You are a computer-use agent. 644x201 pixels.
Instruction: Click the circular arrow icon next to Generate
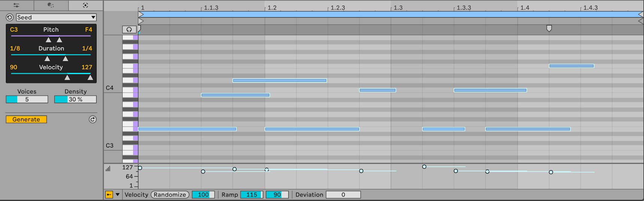pyautogui.click(x=92, y=119)
